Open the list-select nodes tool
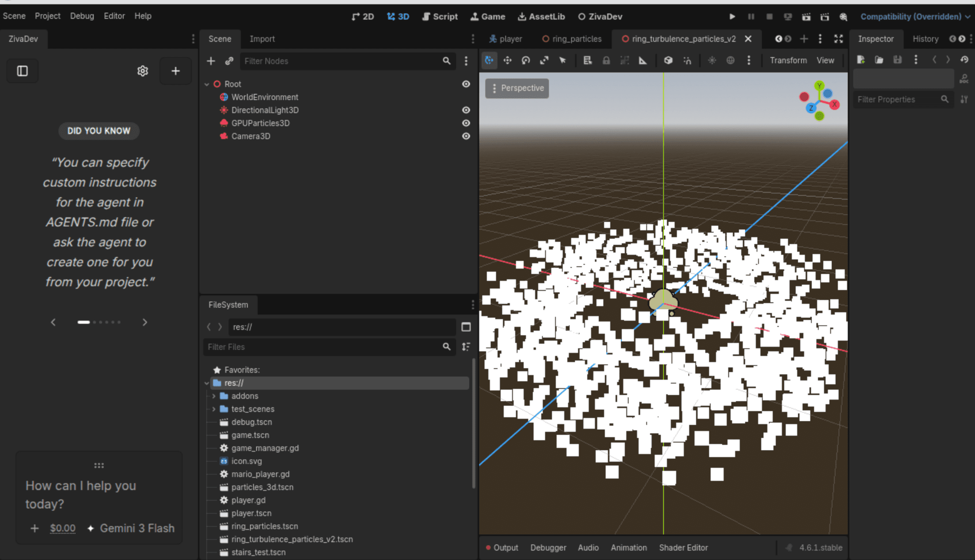This screenshot has height=560, width=975. 588,61
